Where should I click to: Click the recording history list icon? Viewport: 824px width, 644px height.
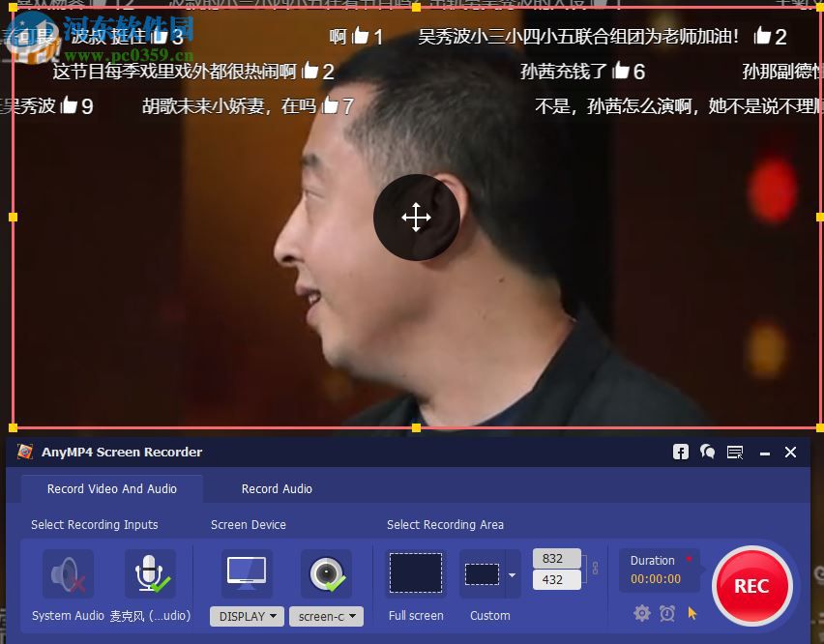(x=732, y=452)
